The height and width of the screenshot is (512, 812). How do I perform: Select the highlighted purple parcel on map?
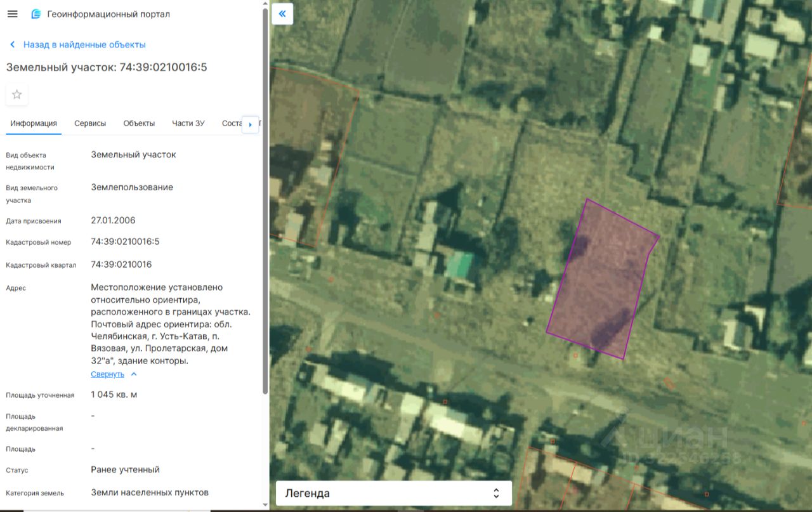point(603,279)
